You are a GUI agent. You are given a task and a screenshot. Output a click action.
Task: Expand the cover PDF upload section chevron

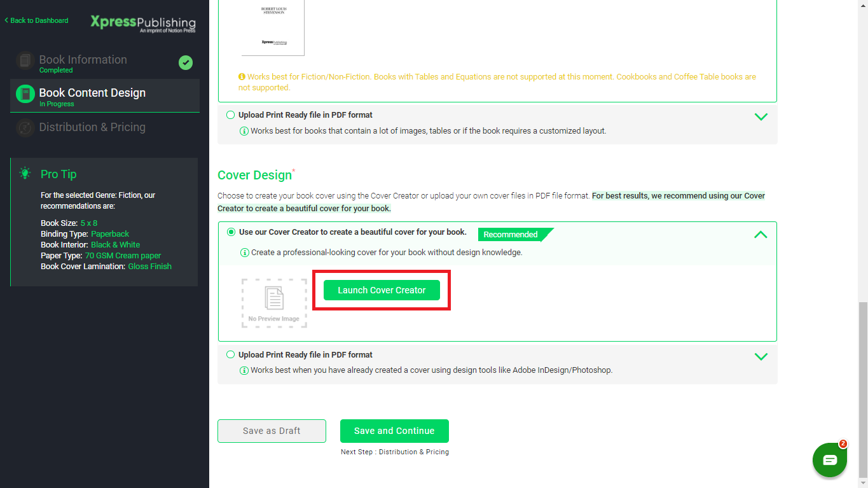761,357
